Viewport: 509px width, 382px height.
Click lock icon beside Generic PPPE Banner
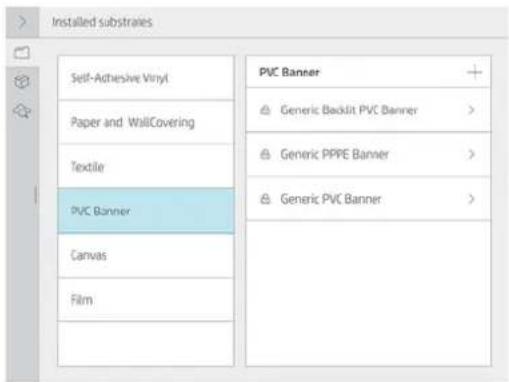[265, 154]
